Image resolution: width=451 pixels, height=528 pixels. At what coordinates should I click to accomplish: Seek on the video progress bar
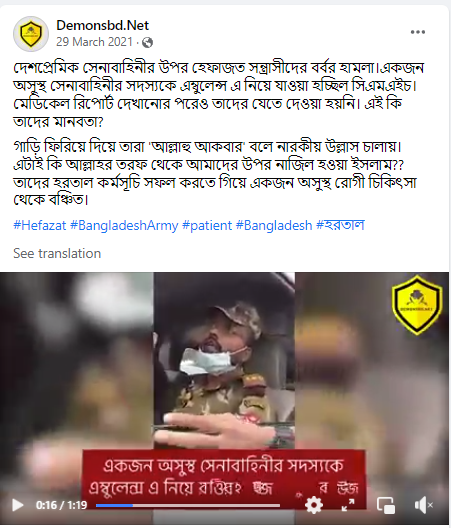[x=188, y=505]
